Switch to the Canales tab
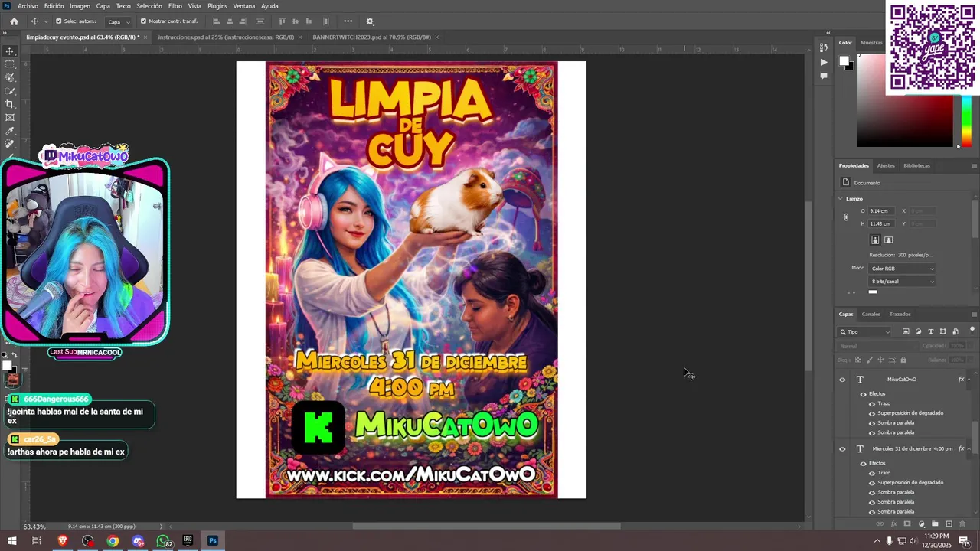This screenshot has width=980, height=551. 871,314
